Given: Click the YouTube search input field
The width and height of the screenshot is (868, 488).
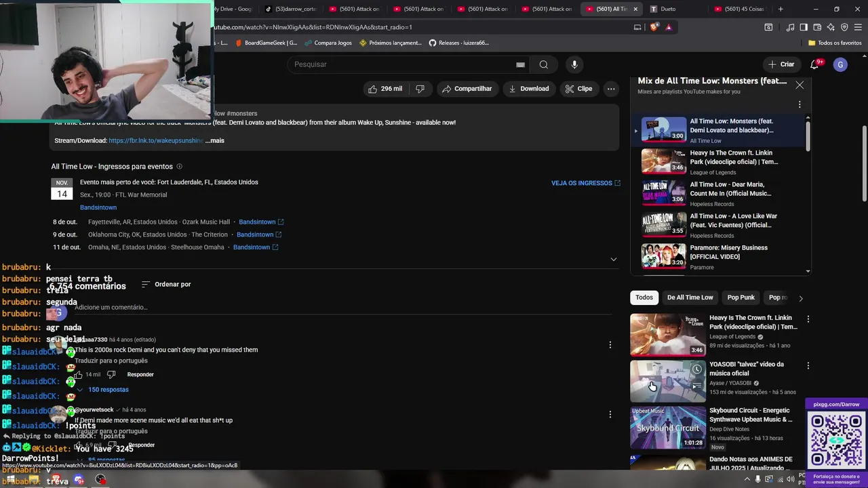Looking at the screenshot, I should coord(403,64).
